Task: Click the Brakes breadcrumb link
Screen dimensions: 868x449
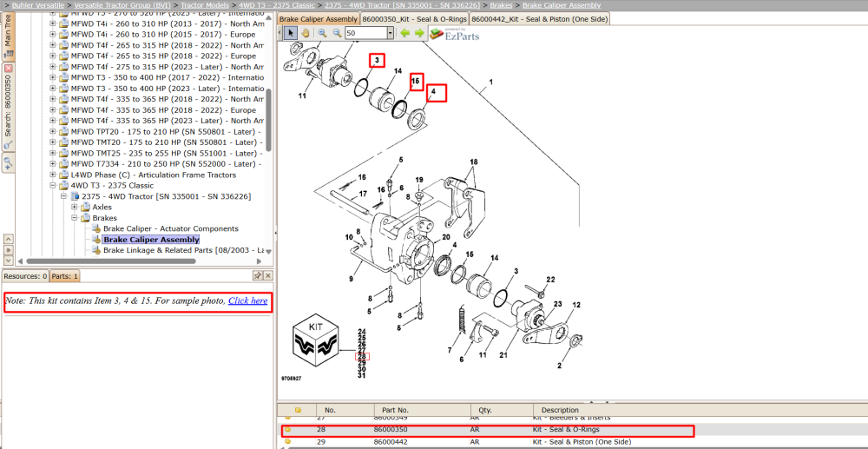Action: click(501, 5)
